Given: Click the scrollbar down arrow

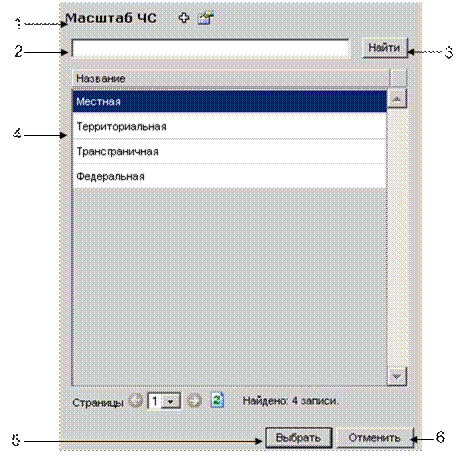Looking at the screenshot, I should coord(397,376).
